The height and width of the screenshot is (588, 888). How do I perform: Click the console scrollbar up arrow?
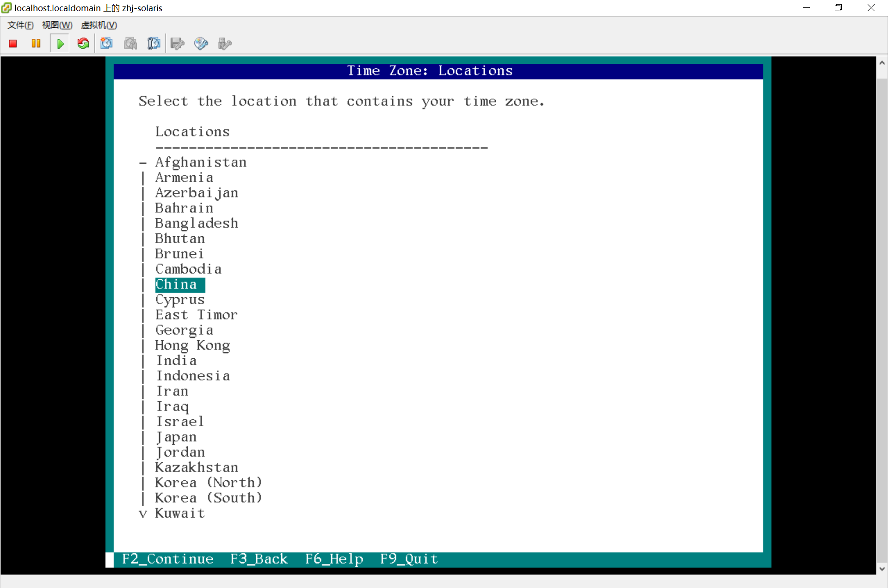coord(882,63)
